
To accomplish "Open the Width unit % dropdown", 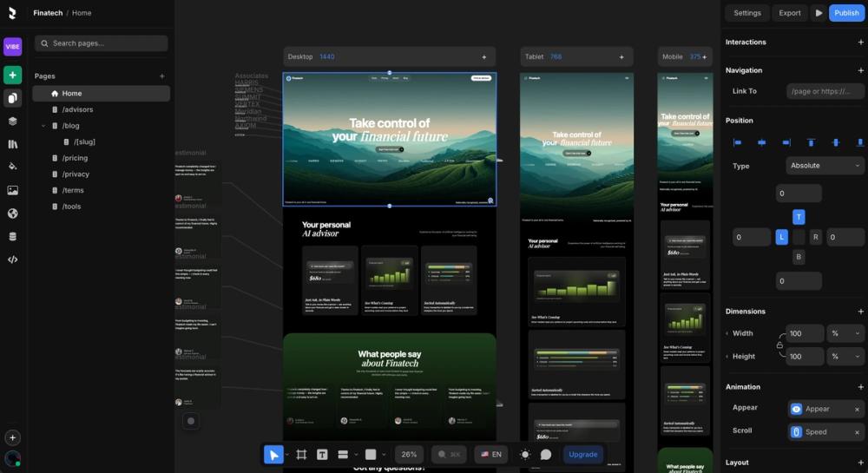I will coord(845,333).
